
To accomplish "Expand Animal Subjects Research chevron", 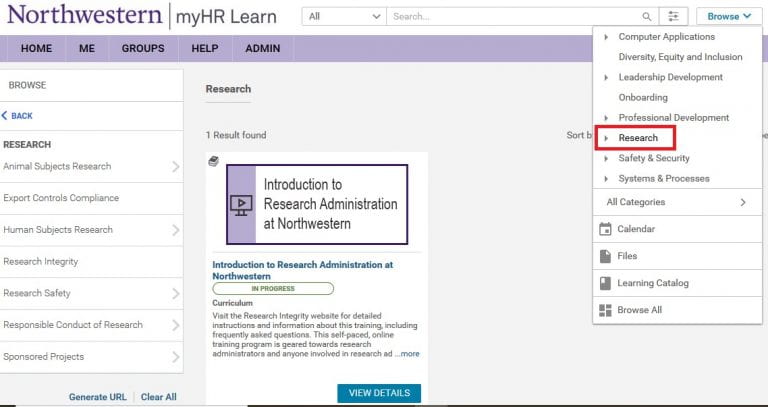I will 176,167.
